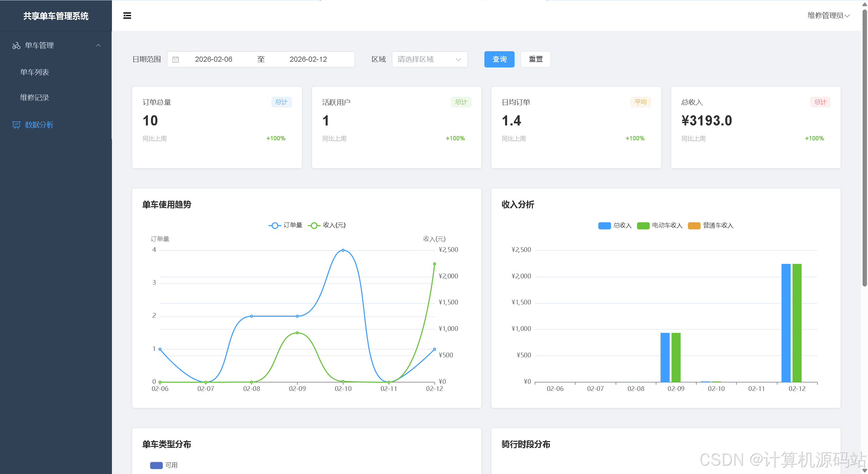Open the 请选择区域 region dropdown
Screen dimensions: 868x474
(x=429, y=59)
